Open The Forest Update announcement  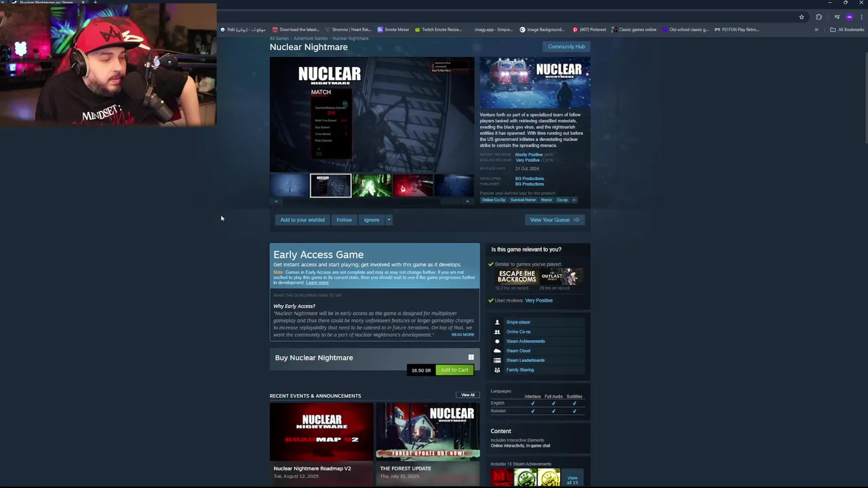tap(428, 444)
